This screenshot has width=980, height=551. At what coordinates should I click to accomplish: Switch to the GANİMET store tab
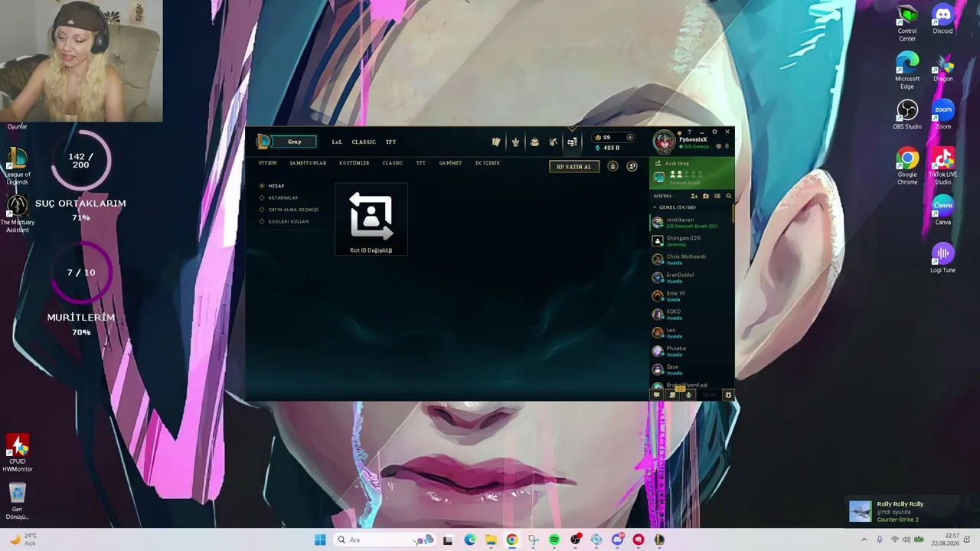(450, 163)
